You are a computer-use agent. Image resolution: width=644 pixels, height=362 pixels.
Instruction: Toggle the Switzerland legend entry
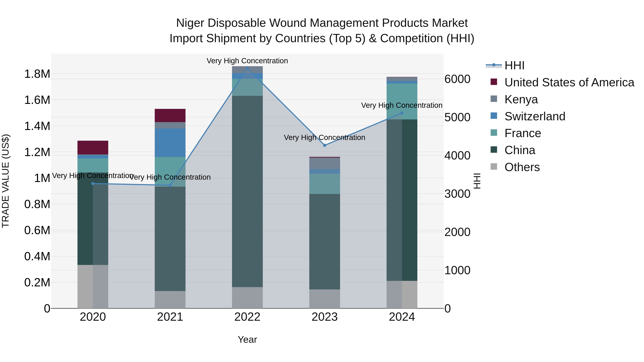(528, 116)
